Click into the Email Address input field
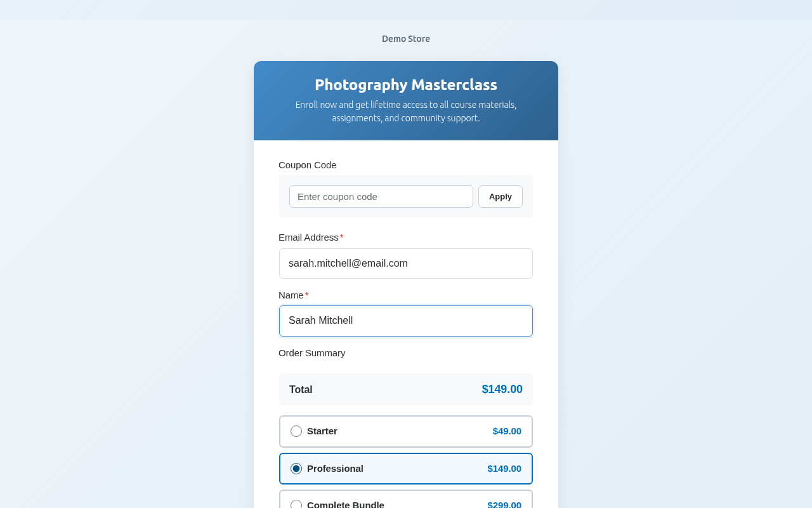The height and width of the screenshot is (508, 812). (406, 264)
